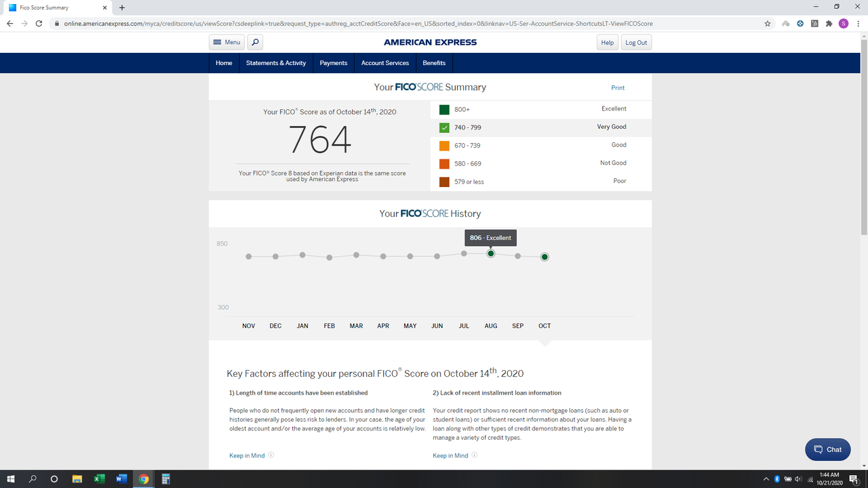Select the OCT score history point
Image resolution: width=868 pixels, height=488 pixels.
pyautogui.click(x=545, y=257)
